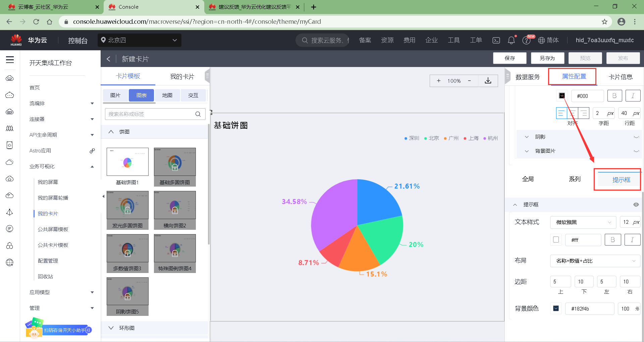Screen dimensions: 644x342
Task: Toggle the 背景图片 visibility icon
Action: point(636,151)
